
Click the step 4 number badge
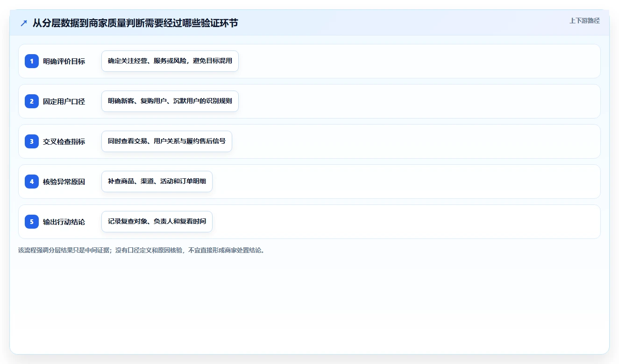click(32, 182)
